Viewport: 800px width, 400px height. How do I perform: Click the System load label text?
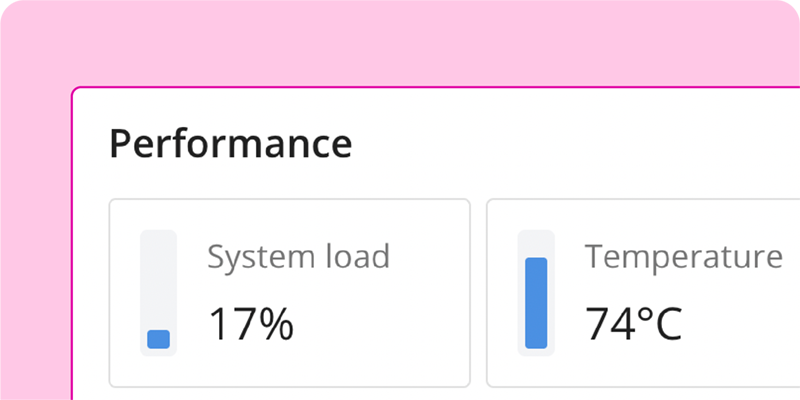point(298,257)
